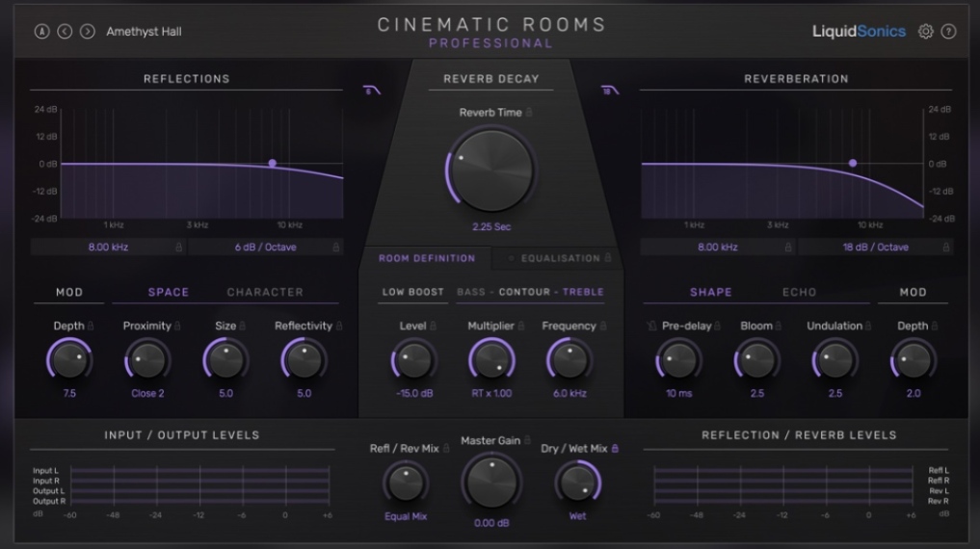980x549 pixels.
Task: Toggle lock on reverberation 8.00 kHz field
Action: pyautogui.click(x=788, y=248)
